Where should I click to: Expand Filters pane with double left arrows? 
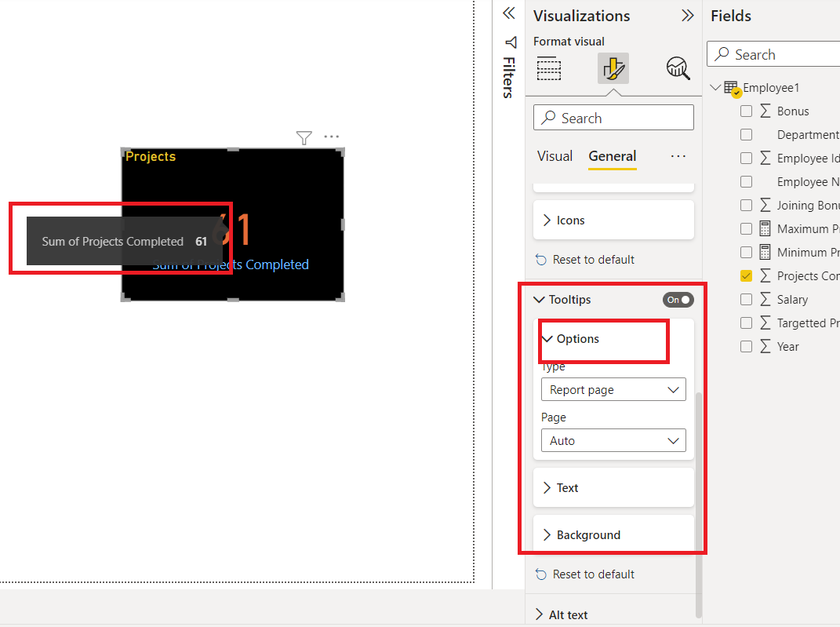tap(509, 13)
